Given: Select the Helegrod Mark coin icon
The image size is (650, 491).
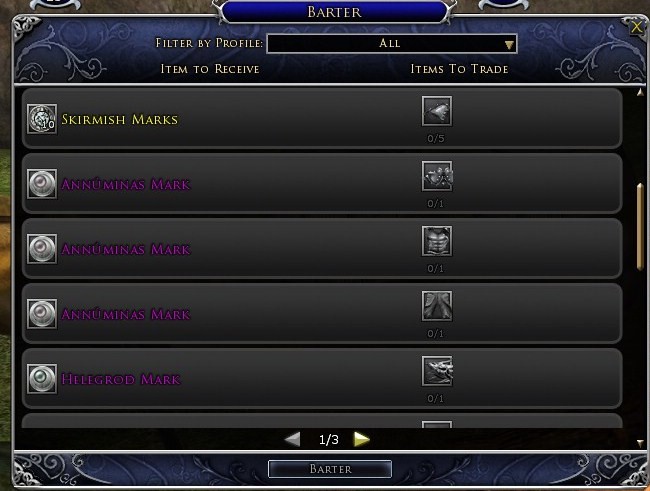Looking at the screenshot, I should click(42, 379).
